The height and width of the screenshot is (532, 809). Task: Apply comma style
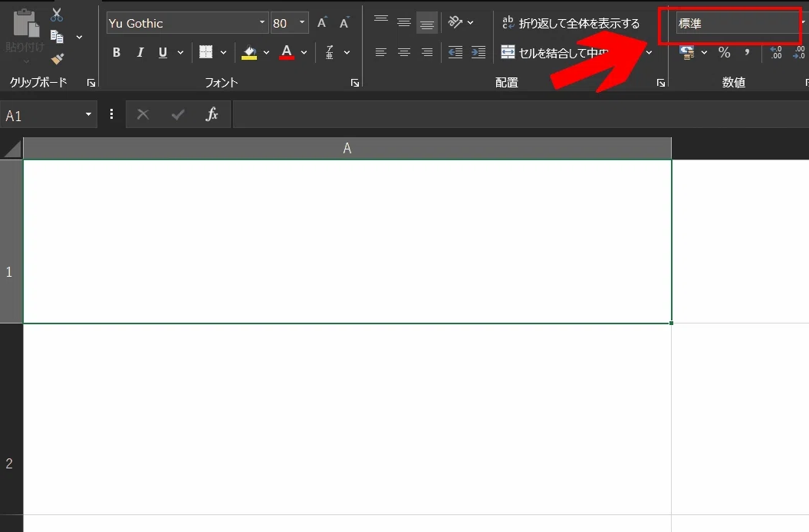747,52
